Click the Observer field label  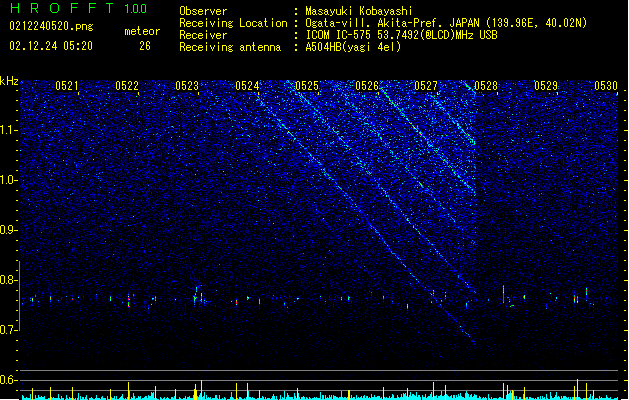203,11
